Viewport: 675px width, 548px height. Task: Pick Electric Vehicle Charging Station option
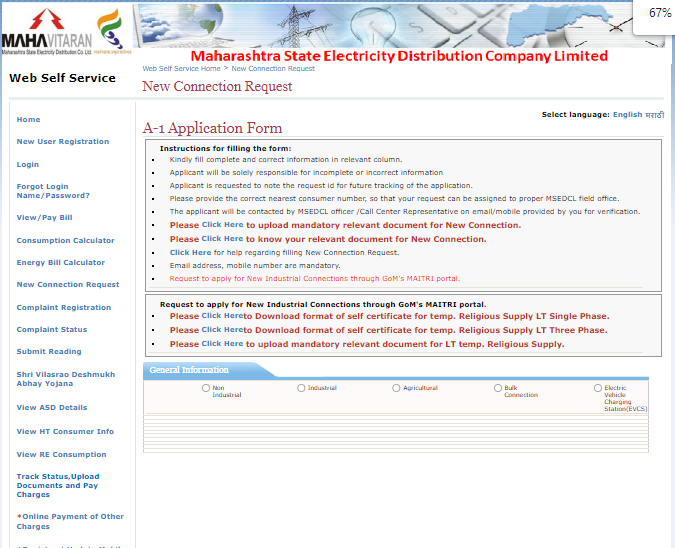[598, 388]
